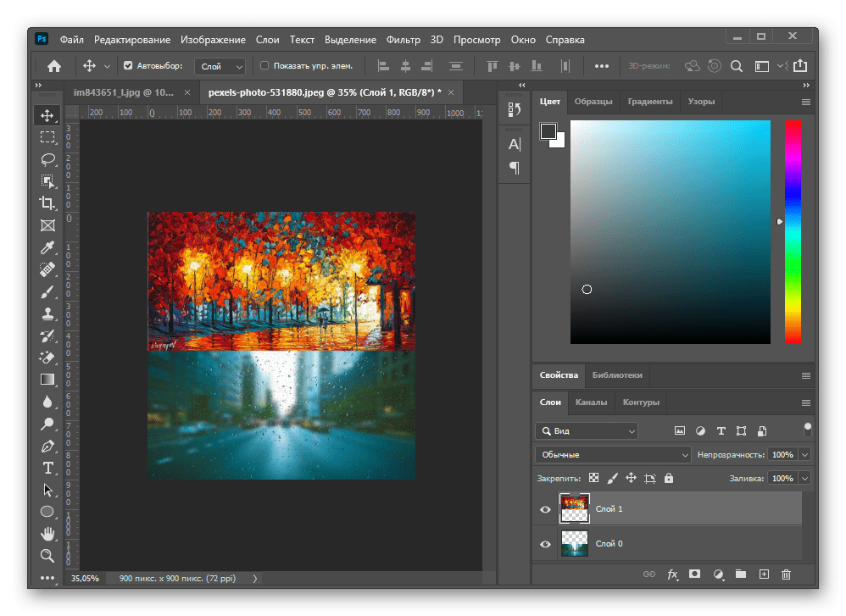Toggle lock transparent pixels

coord(593,478)
